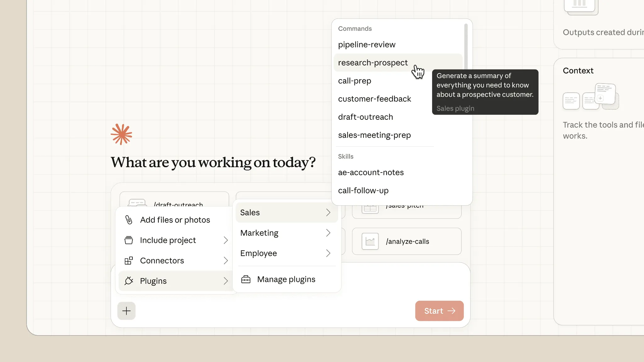644x362 pixels.
Task: Click the plus icon below the prompt box
Action: click(126, 310)
